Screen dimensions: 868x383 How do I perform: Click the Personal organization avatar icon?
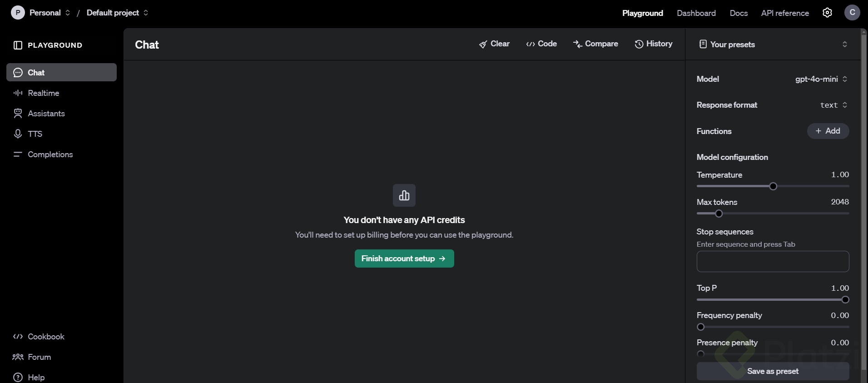coord(18,13)
